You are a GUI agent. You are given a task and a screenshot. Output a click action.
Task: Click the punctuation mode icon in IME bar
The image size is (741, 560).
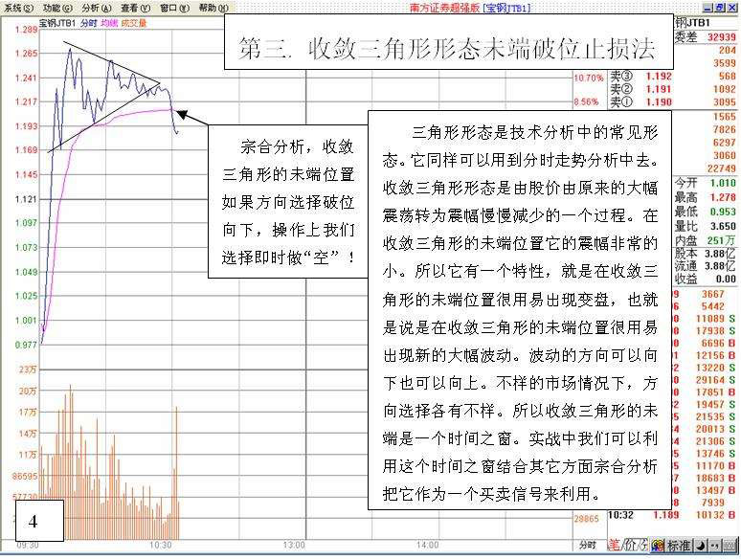tap(715, 546)
